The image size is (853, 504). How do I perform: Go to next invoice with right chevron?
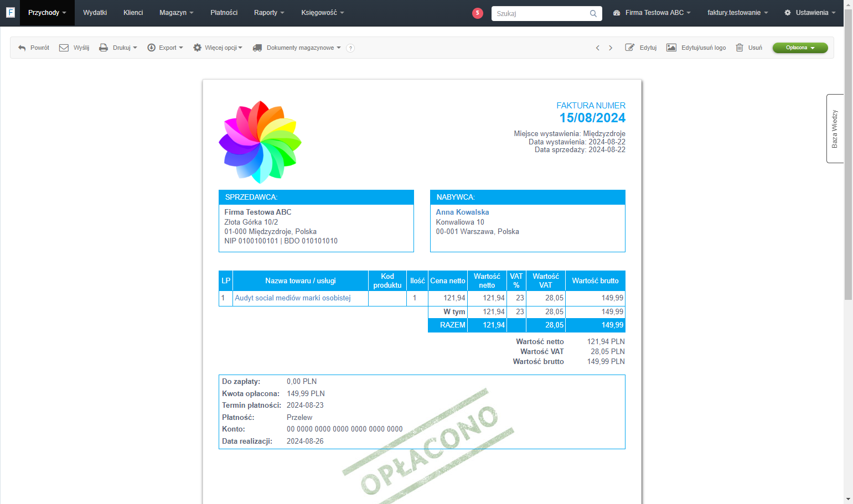(611, 48)
